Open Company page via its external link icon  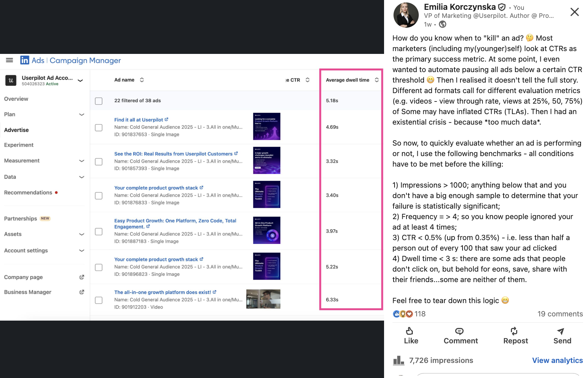tap(82, 277)
